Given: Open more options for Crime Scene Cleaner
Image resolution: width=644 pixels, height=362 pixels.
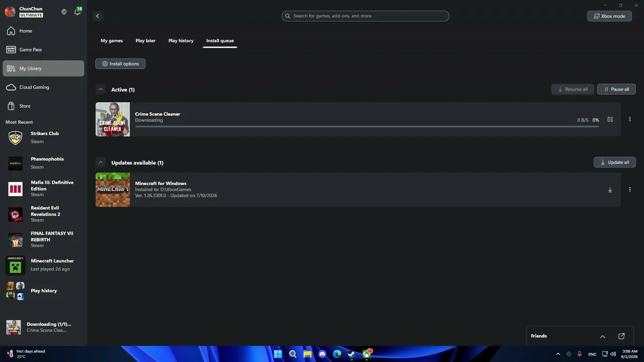Looking at the screenshot, I should (x=630, y=120).
